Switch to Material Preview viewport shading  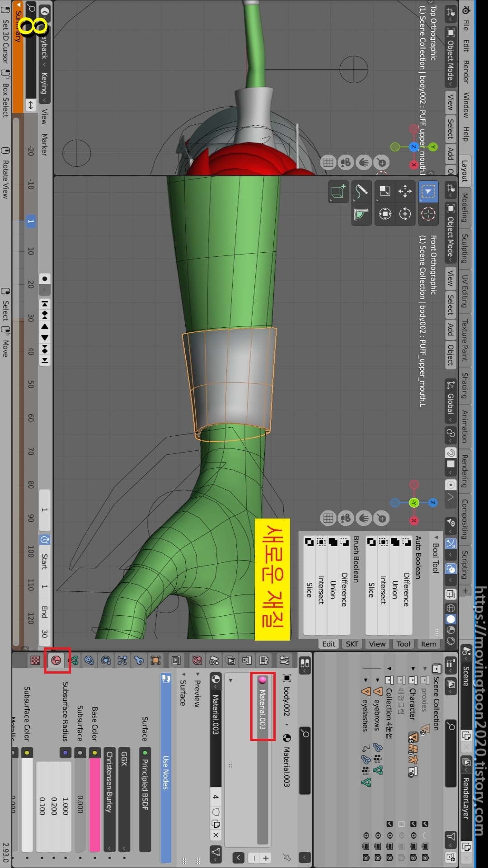pos(450,630)
